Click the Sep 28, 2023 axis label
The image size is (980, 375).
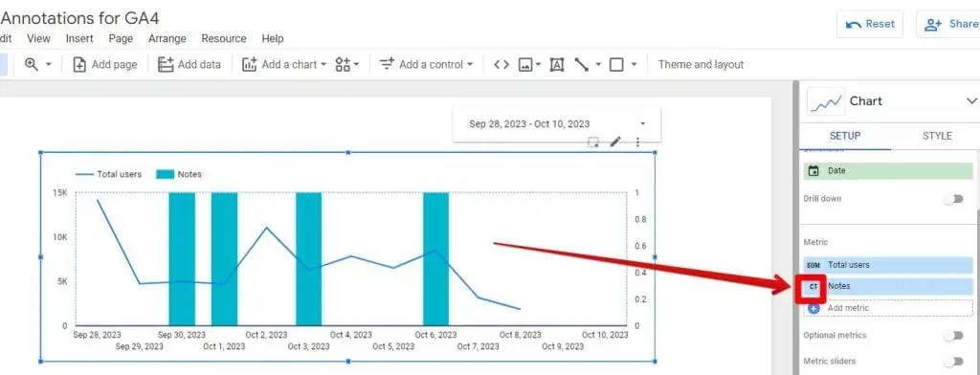96,335
